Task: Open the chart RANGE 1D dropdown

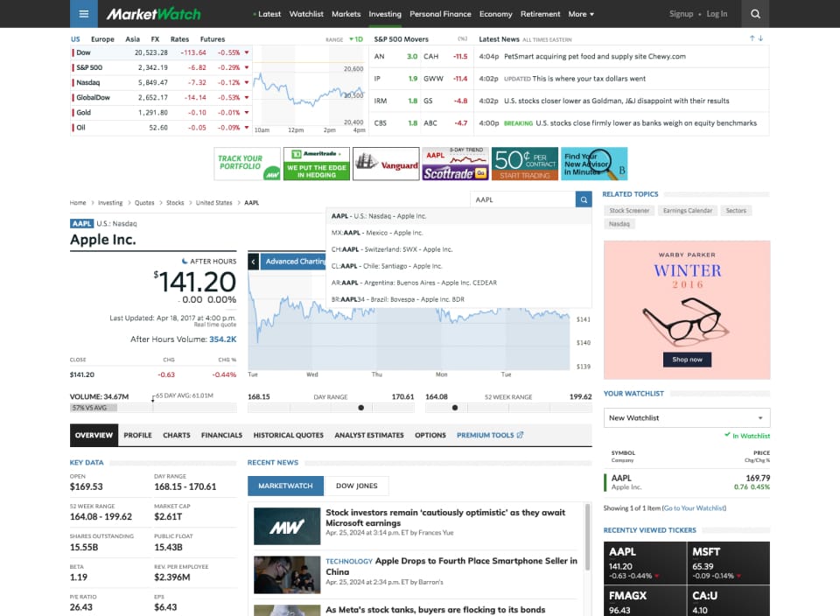Action: [355, 39]
